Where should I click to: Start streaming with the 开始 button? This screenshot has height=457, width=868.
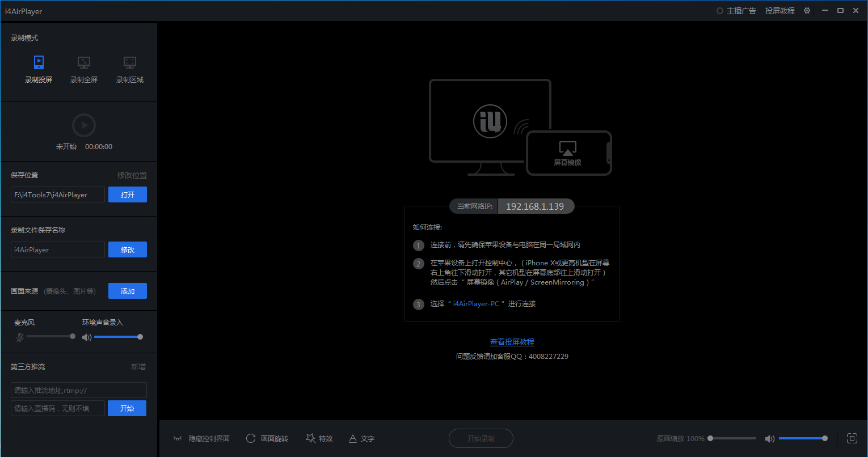coord(127,408)
